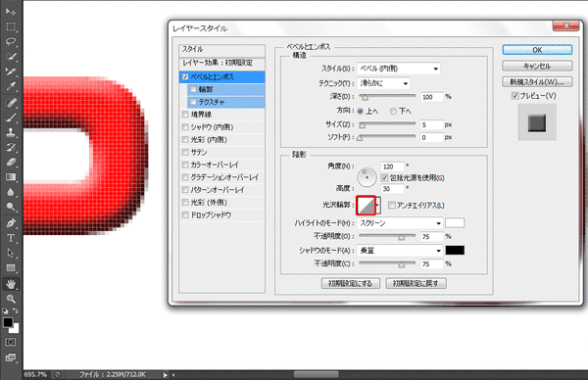The width and height of the screenshot is (588, 380).
Task: Select the 上へ direction radio button
Action: click(x=361, y=112)
